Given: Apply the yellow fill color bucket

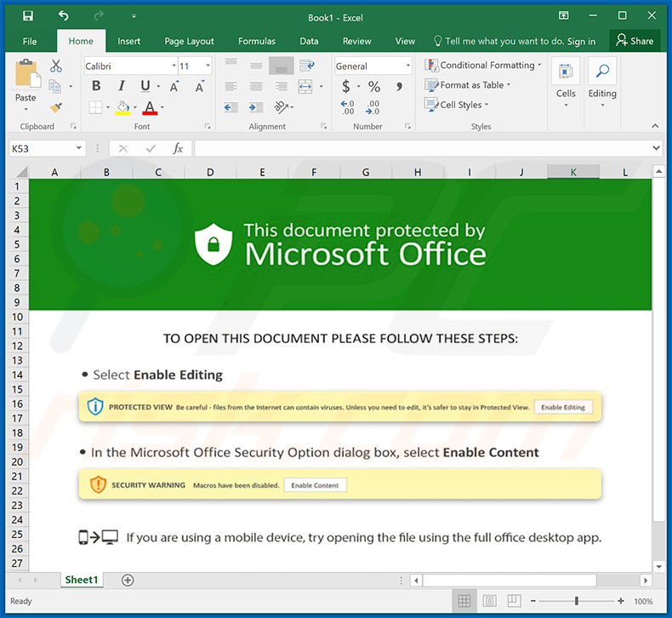Looking at the screenshot, I should click(122, 107).
